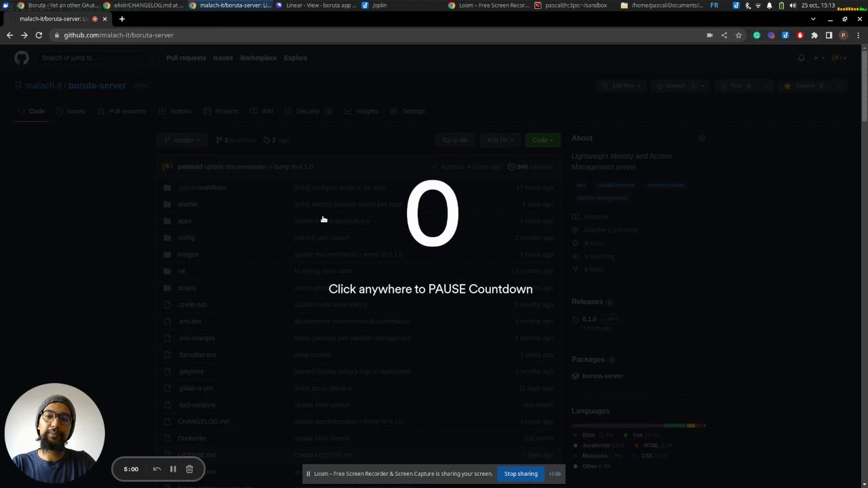The height and width of the screenshot is (488, 868).
Task: Open the 849 commits history link
Action: point(530,167)
